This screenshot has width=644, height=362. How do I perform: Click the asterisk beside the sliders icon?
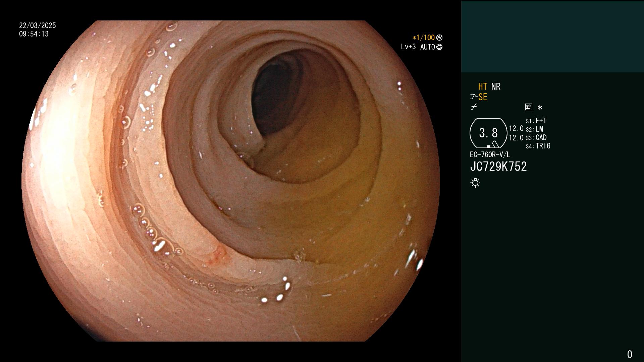tap(540, 107)
